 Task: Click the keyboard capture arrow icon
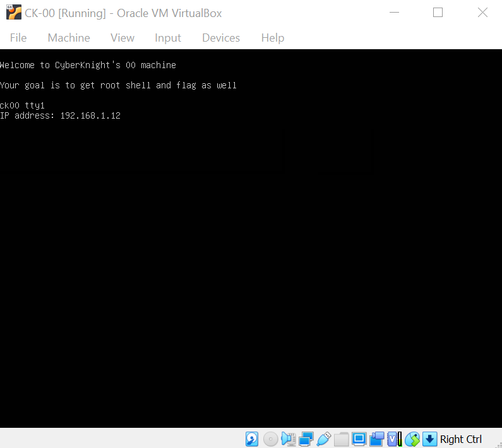click(430, 439)
